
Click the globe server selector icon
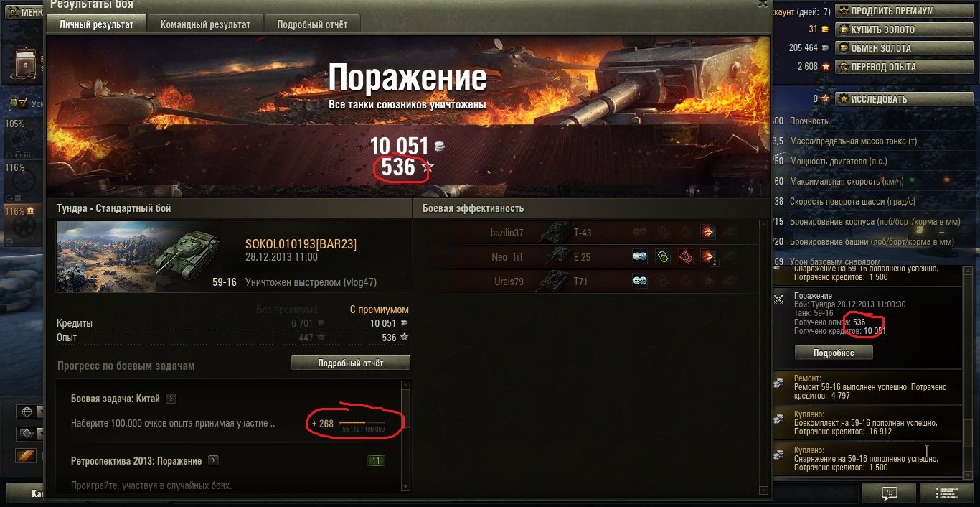[27, 411]
